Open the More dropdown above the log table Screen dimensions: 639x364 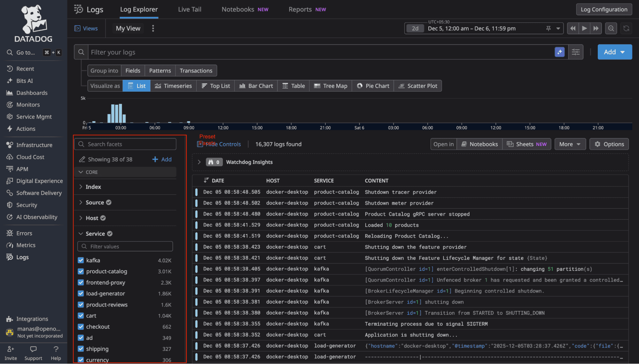(570, 144)
